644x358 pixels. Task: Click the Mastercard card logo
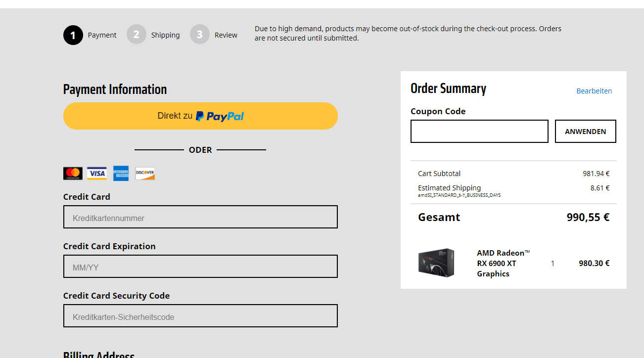click(73, 174)
